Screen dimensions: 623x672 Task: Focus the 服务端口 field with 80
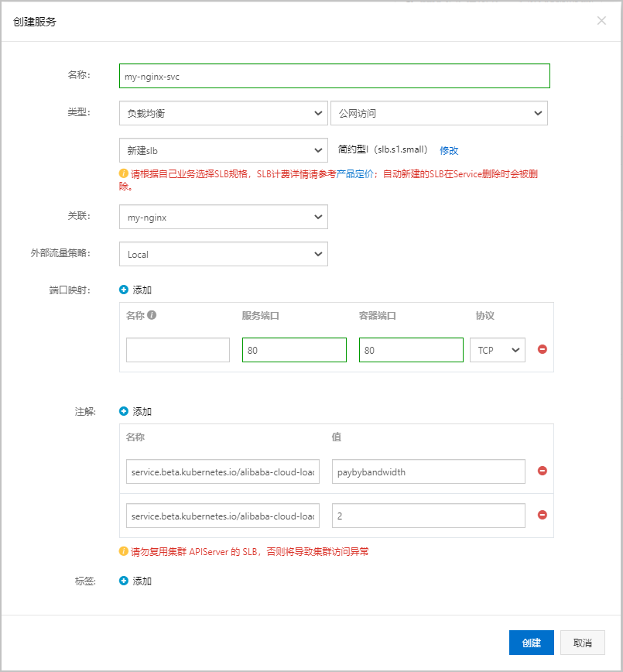coord(294,350)
